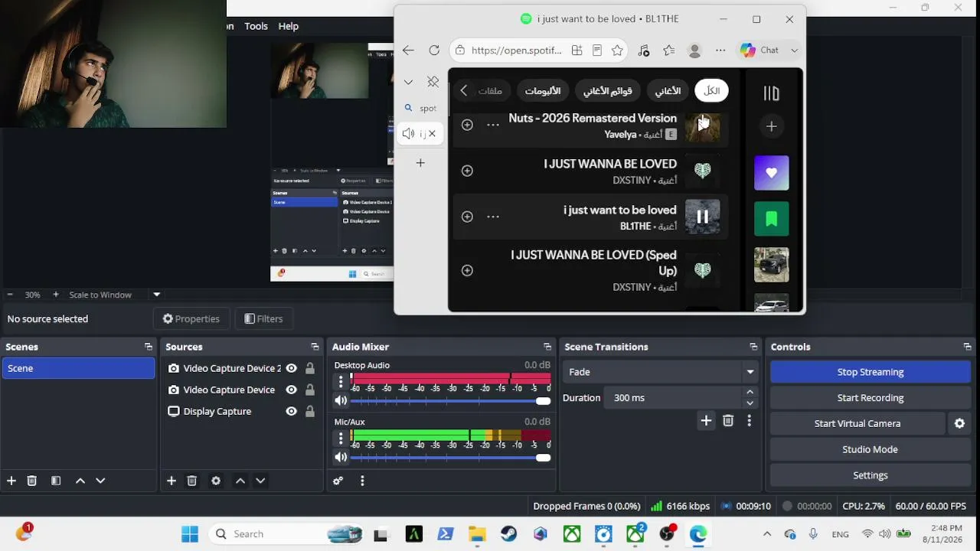The width and height of the screenshot is (980, 551).
Task: Open OBS Settings from Controls
Action: click(871, 475)
